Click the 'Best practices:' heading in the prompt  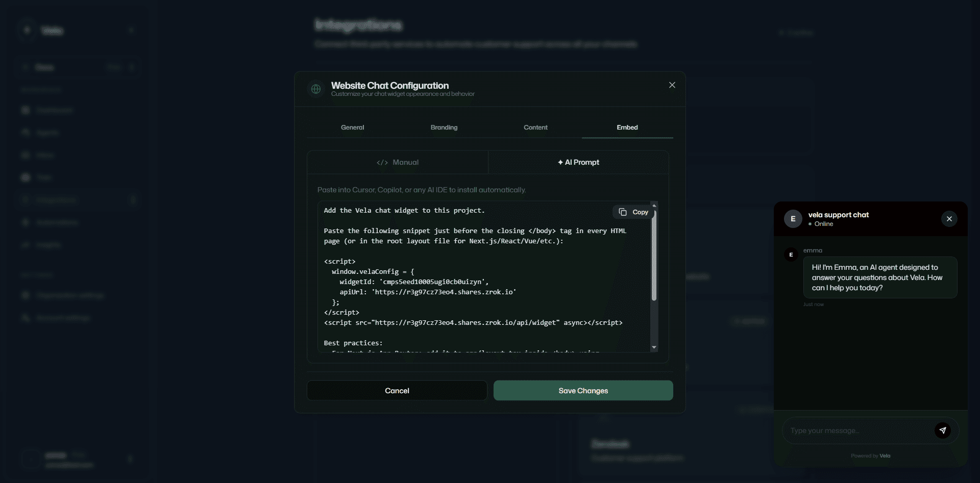coord(353,343)
